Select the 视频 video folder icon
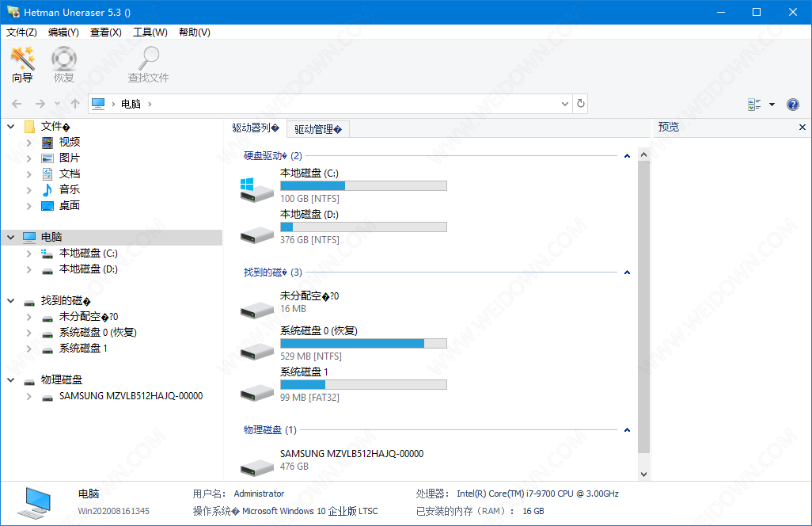 (x=47, y=142)
